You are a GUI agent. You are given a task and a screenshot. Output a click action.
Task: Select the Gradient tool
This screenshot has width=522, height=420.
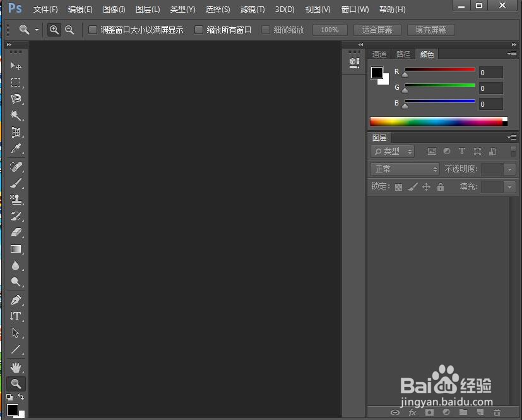[x=16, y=249]
